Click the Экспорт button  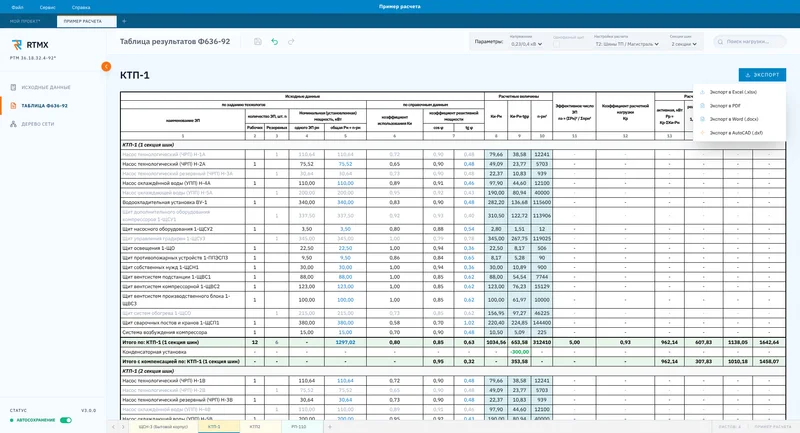pyautogui.click(x=762, y=75)
